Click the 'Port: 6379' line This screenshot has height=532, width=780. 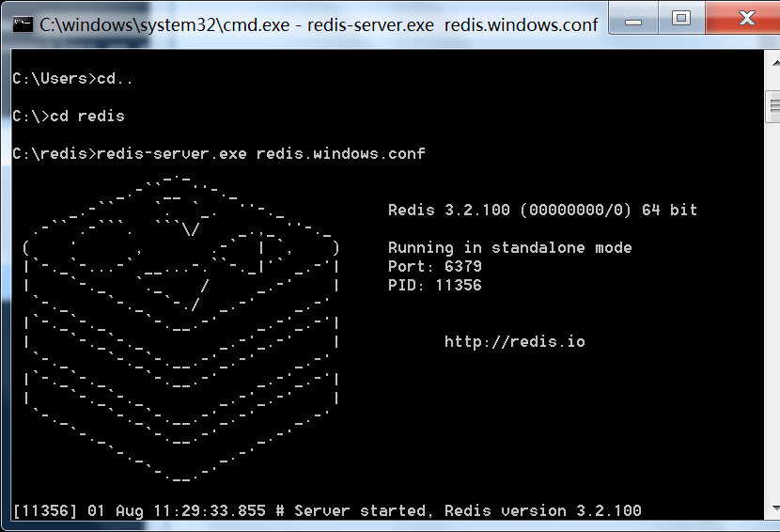(x=435, y=266)
